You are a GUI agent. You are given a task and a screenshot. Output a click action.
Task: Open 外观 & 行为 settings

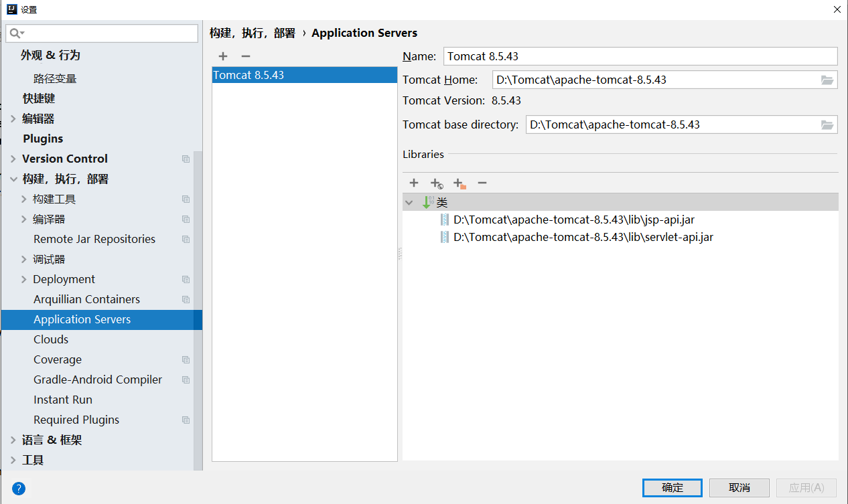[x=50, y=55]
